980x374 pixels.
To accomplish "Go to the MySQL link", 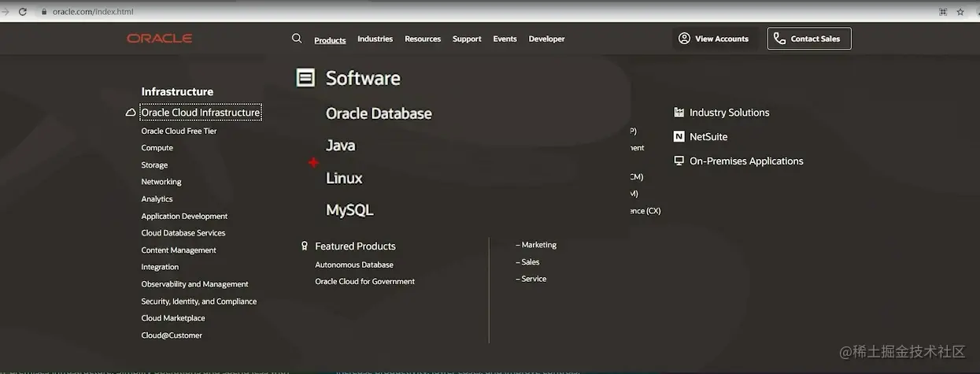I will (349, 210).
